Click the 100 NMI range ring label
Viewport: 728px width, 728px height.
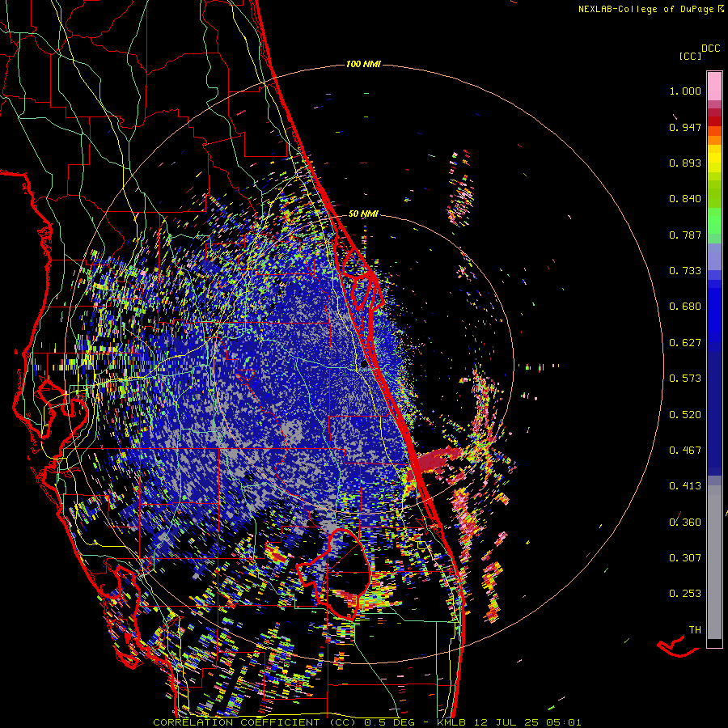363,64
